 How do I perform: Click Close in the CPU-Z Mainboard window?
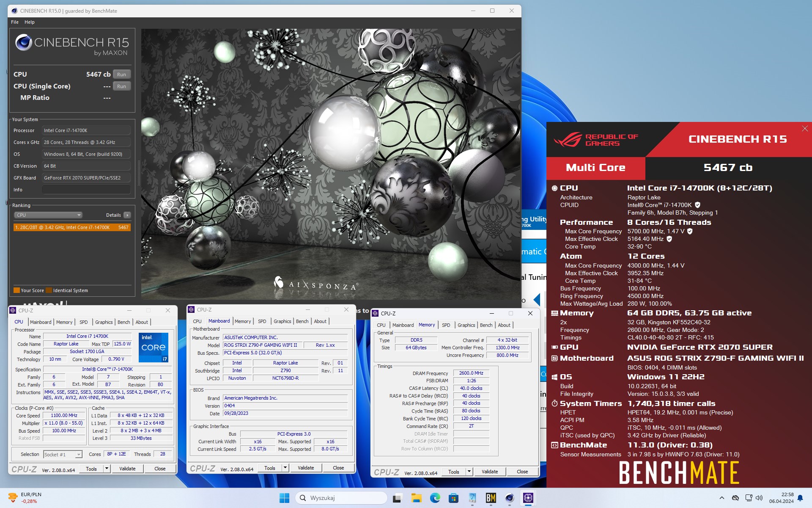tap(338, 468)
